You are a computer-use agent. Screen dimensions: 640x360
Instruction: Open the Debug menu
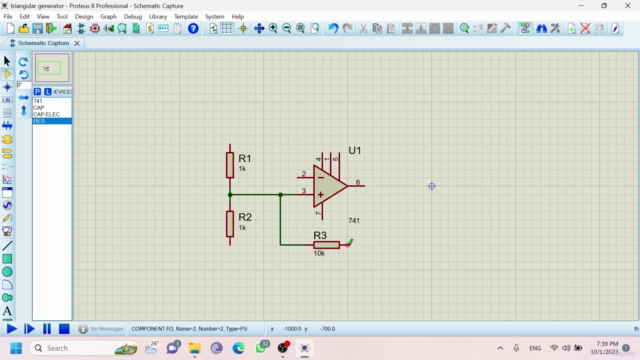[x=133, y=16]
